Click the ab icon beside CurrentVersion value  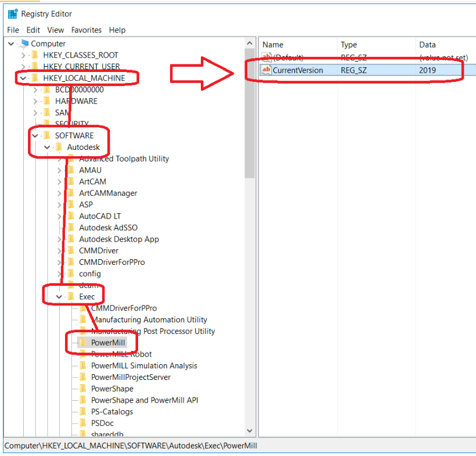(x=265, y=69)
